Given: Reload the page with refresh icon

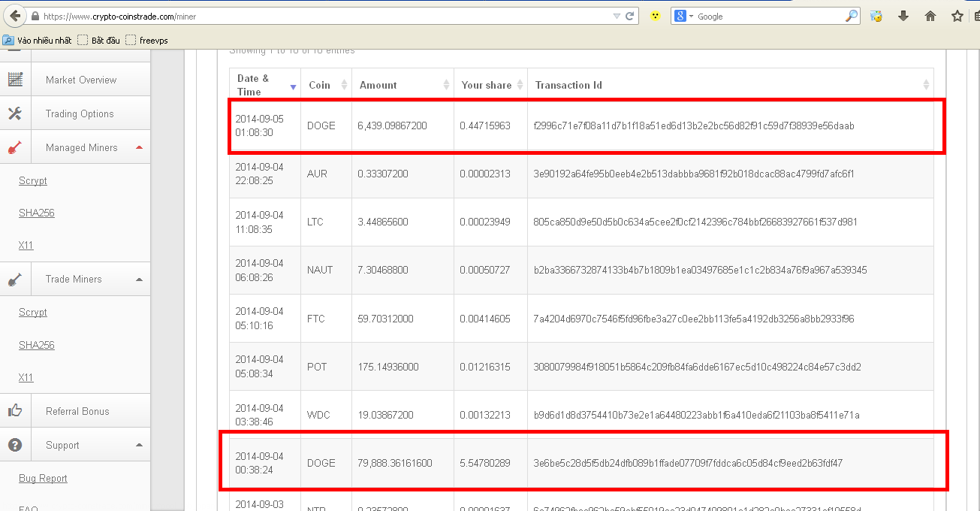Looking at the screenshot, I should 632,16.
